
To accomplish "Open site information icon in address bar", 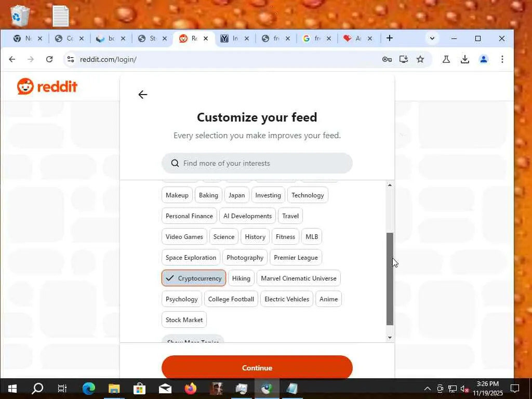I will pos(71,59).
